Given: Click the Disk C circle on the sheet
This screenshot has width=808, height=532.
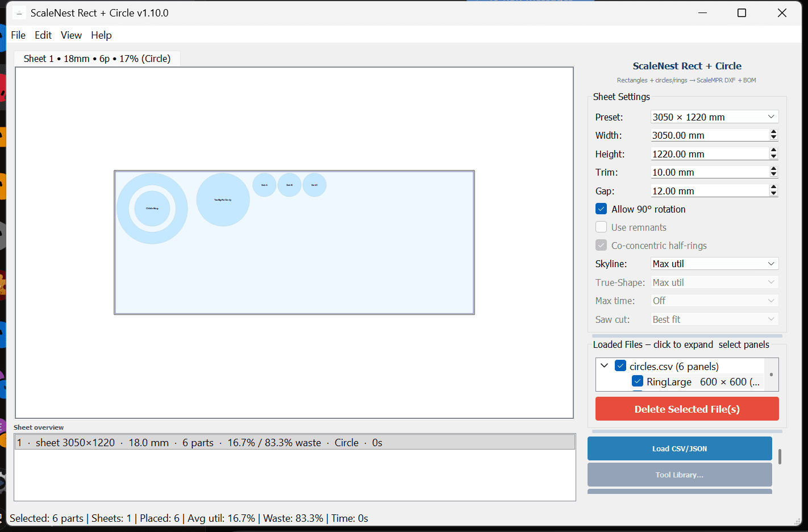Looking at the screenshot, I should tap(314, 185).
